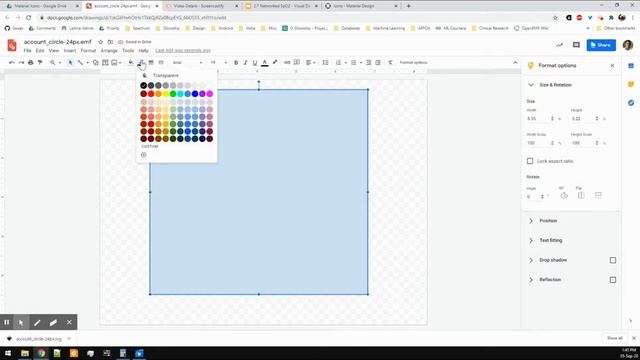Click the Insert image icon

[x=114, y=62]
